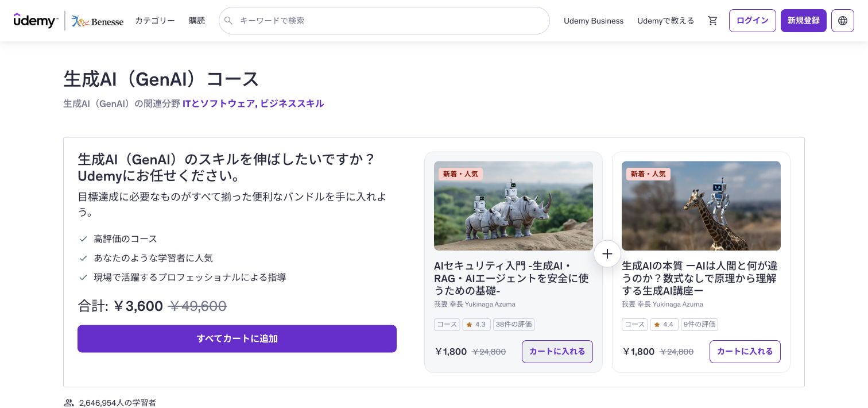Click the 新規登録 button

click(x=803, y=21)
